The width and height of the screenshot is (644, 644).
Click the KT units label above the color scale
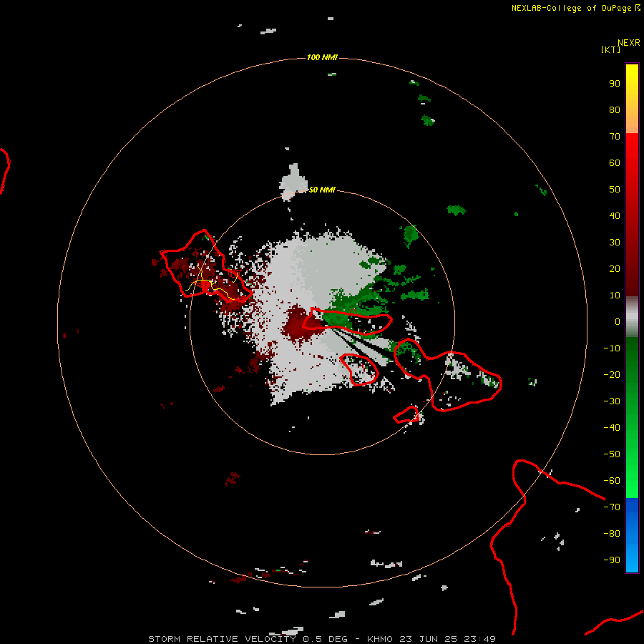[611, 49]
